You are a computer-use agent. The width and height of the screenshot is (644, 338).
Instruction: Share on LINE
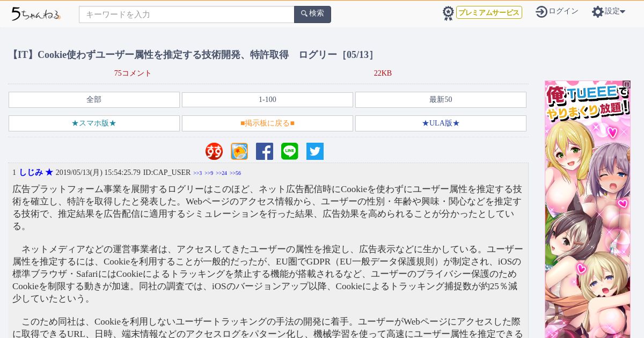(x=290, y=151)
